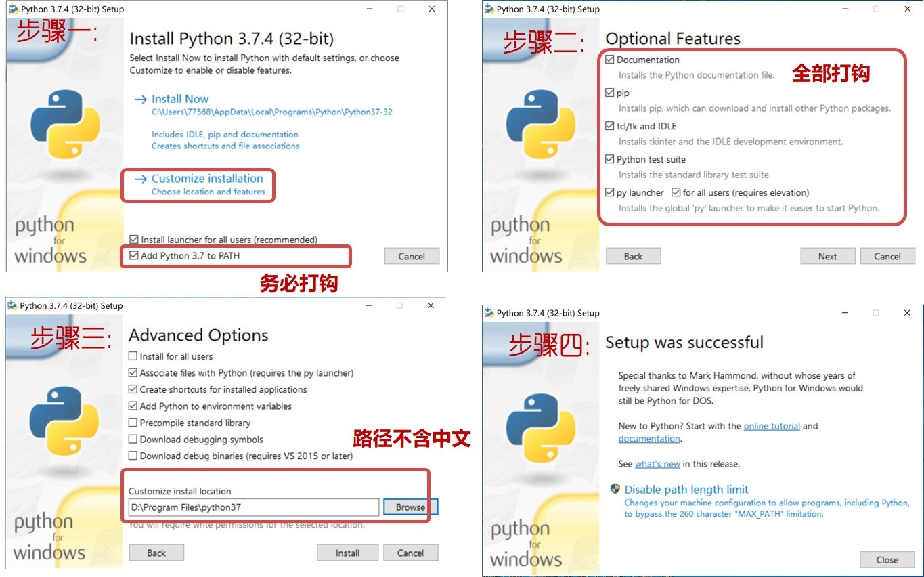The width and height of the screenshot is (924, 577).
Task: Minimize the Optional Features window
Action: point(845,9)
